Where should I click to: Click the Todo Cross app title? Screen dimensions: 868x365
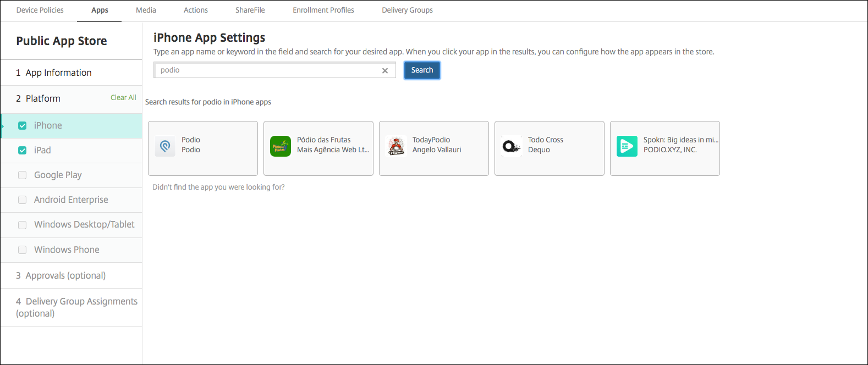[x=546, y=140]
